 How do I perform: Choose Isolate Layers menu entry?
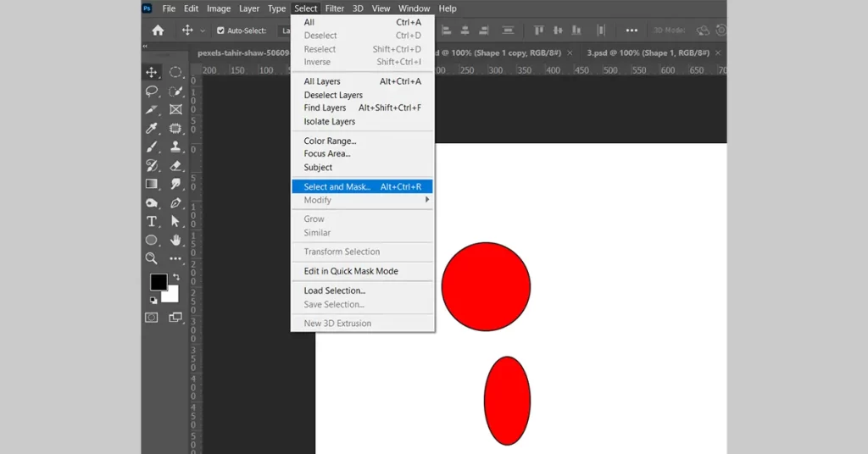pos(362,122)
